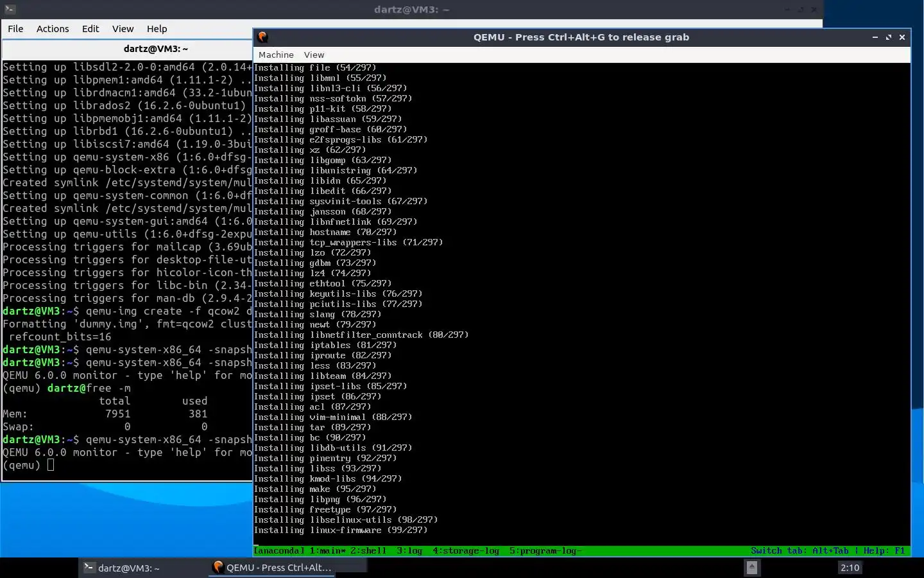
Task: Click the Mem: 7951 row in terminal
Action: [105, 414]
